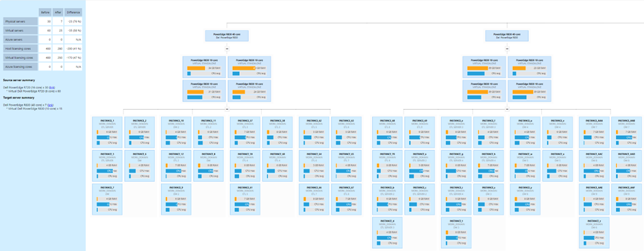Collapse the VM group under the left PowerEdge R830 40 core host

(227, 49)
